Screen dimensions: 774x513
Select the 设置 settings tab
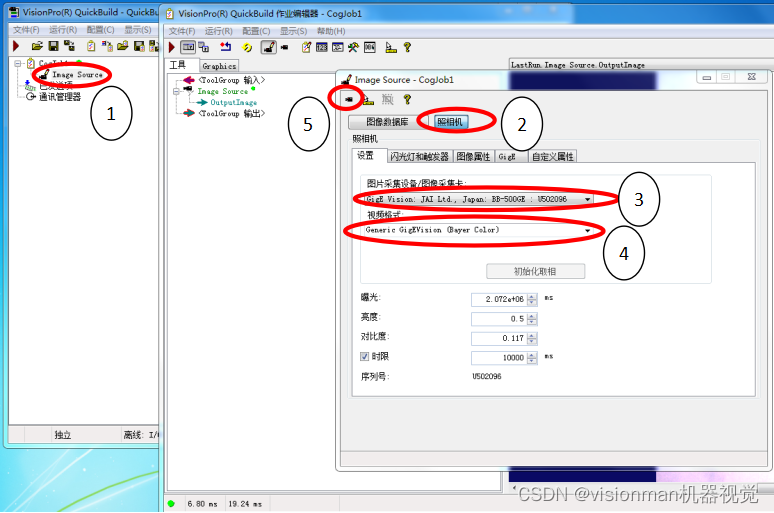tap(368, 156)
